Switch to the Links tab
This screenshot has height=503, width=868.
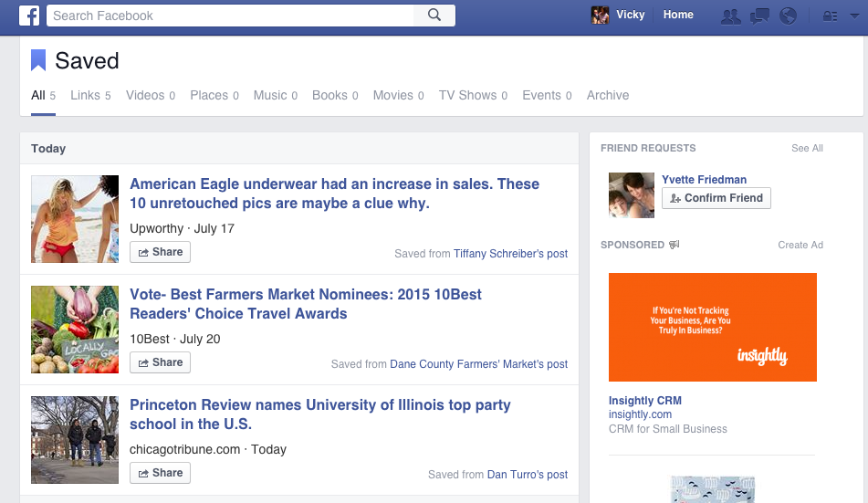tap(85, 96)
